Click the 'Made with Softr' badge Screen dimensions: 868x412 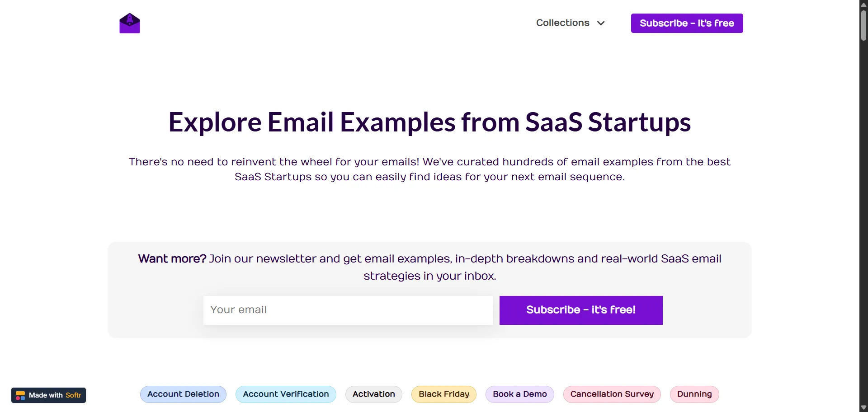coord(48,395)
